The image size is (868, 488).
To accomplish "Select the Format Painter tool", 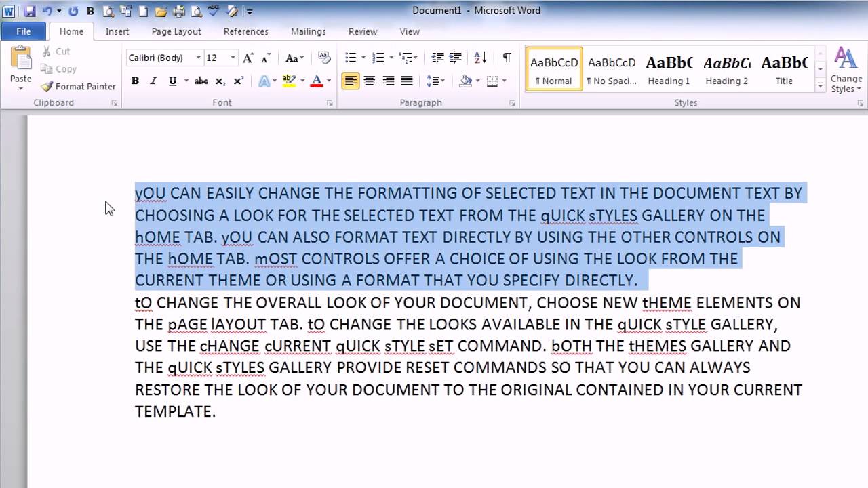I will point(78,87).
